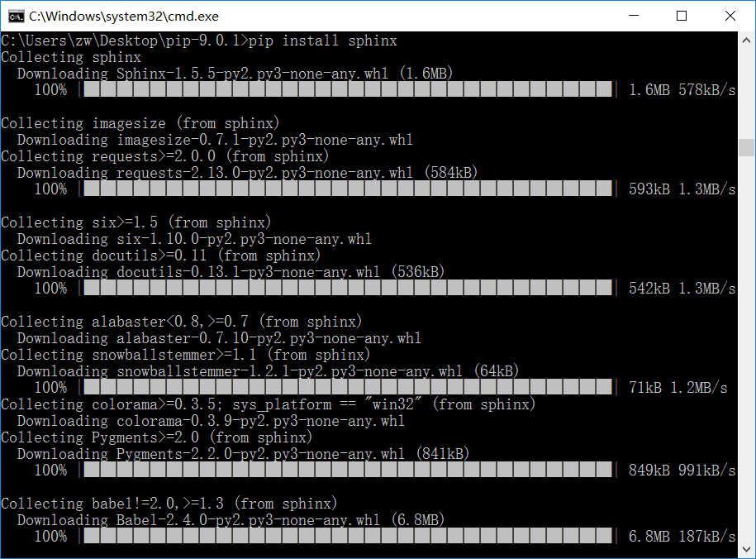Click the vertical scrollbar thumb
The image size is (756, 559).
[746, 147]
